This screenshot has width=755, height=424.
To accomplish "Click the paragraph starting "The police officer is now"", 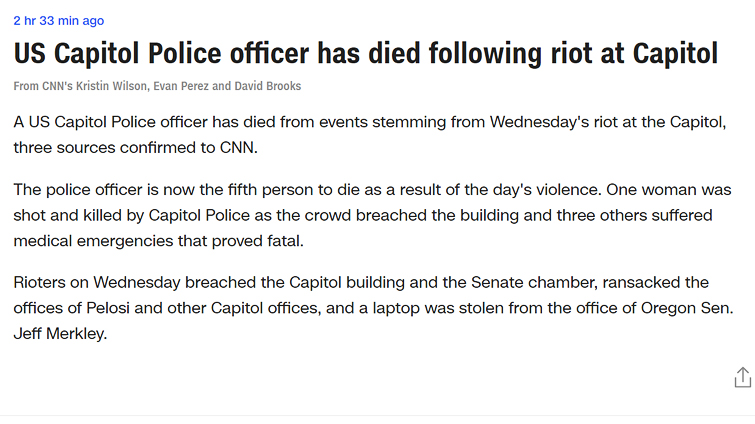I will coord(372,215).
